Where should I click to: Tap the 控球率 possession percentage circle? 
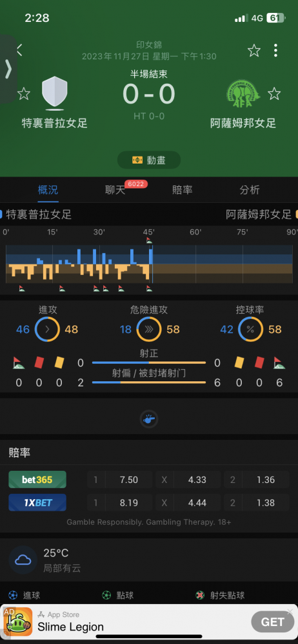250,329
